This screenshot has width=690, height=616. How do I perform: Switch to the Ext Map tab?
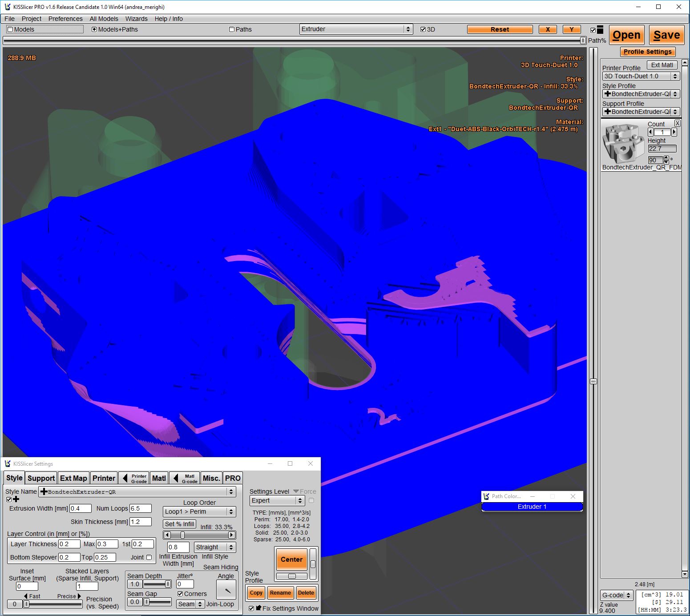click(73, 478)
